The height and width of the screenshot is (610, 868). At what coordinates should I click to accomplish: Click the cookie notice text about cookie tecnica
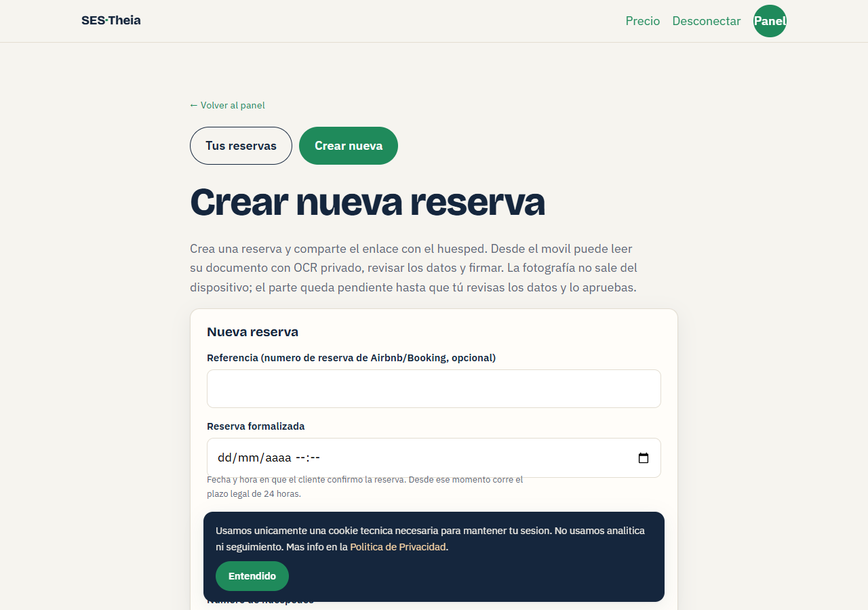coord(430,539)
